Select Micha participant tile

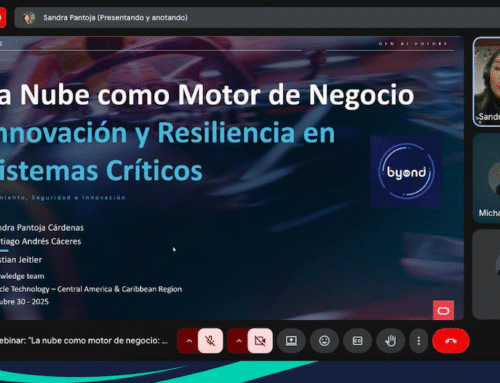[487, 178]
